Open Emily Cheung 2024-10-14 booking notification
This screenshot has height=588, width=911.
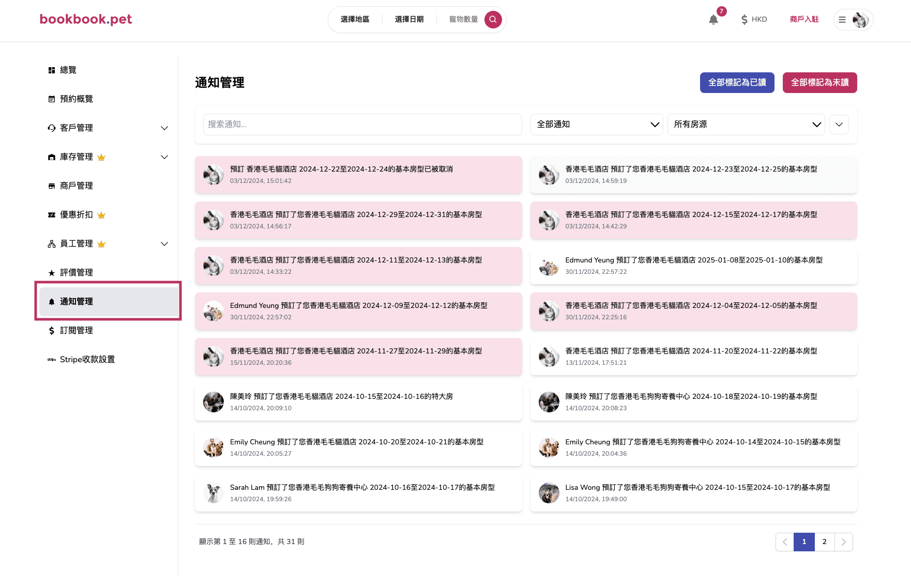coord(694,447)
